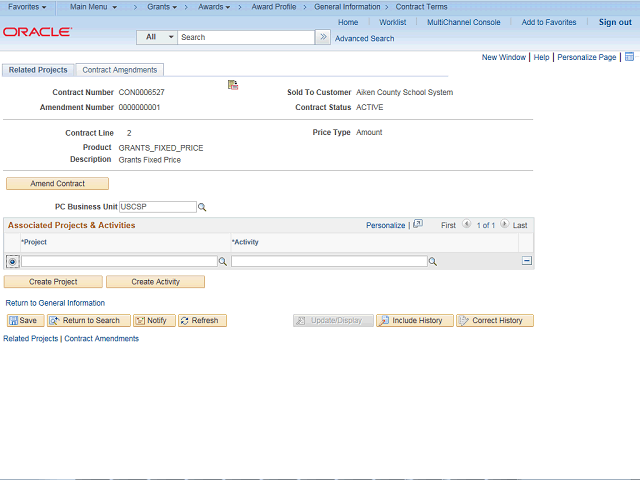Expand the Grants breadcrumb dropdown
Image resolution: width=640 pixels, height=480 pixels.
[x=162, y=7]
